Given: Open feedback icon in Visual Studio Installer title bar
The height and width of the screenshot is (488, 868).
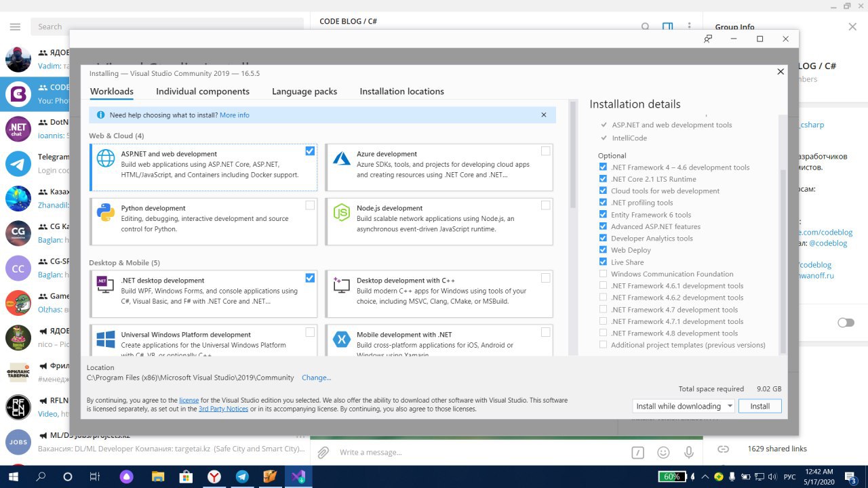Looking at the screenshot, I should (708, 39).
